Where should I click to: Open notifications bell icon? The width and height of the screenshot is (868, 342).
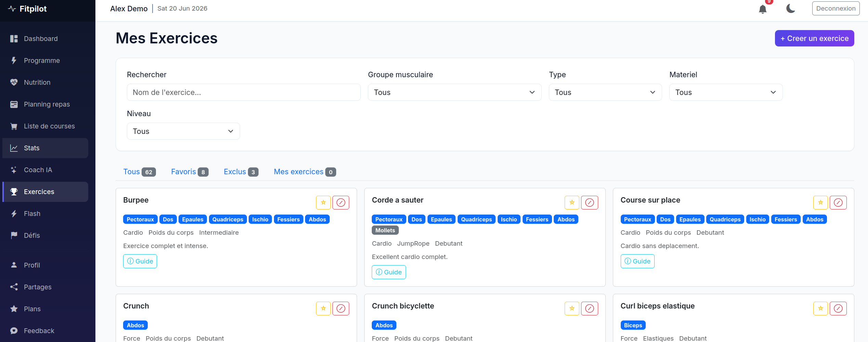click(763, 9)
